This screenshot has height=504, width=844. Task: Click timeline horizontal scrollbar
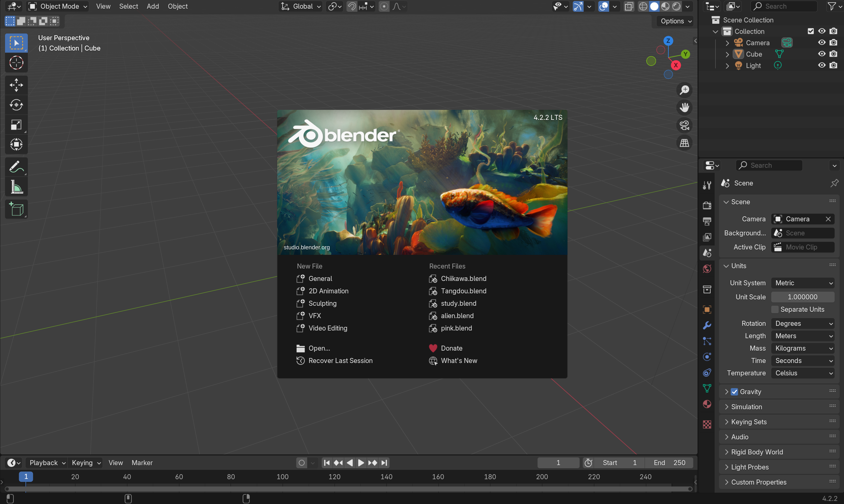348,489
